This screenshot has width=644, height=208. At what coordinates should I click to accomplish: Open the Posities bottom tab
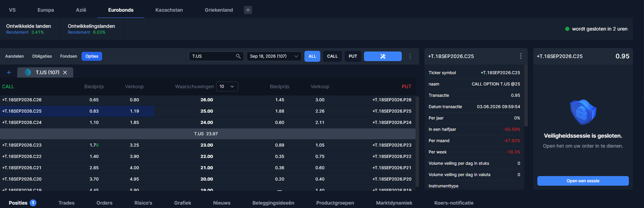22,203
